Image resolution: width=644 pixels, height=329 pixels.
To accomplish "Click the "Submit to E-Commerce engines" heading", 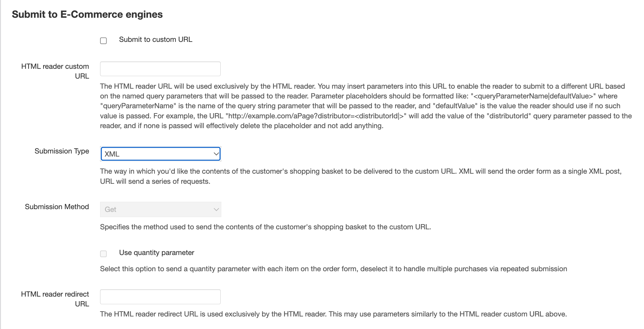I will [x=87, y=14].
